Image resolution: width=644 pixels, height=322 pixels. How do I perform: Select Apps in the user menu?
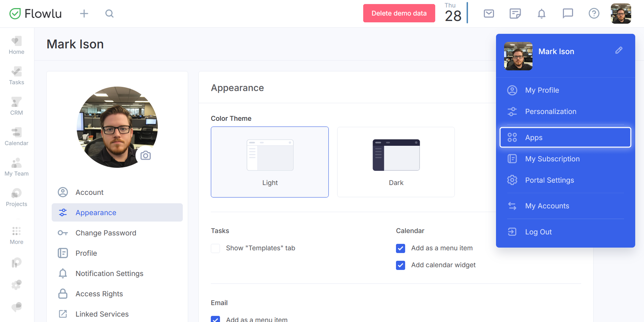click(x=565, y=138)
